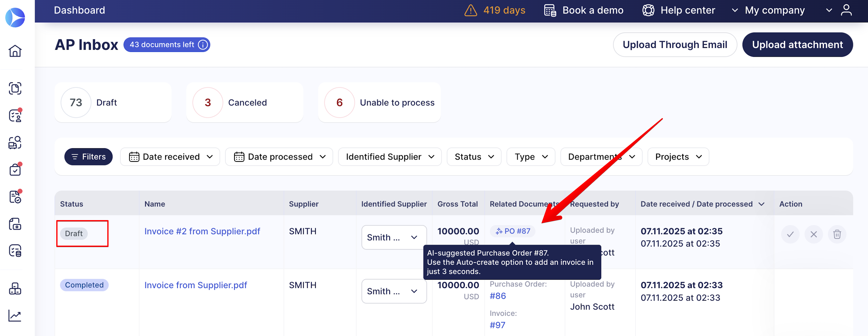This screenshot has width=868, height=336.
Task: Toggle the Filters button
Action: (88, 157)
